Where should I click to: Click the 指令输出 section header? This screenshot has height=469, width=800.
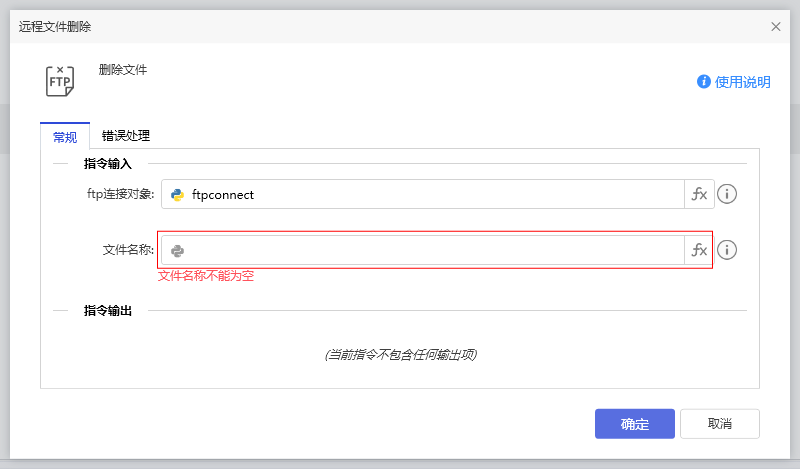pyautogui.click(x=108, y=311)
